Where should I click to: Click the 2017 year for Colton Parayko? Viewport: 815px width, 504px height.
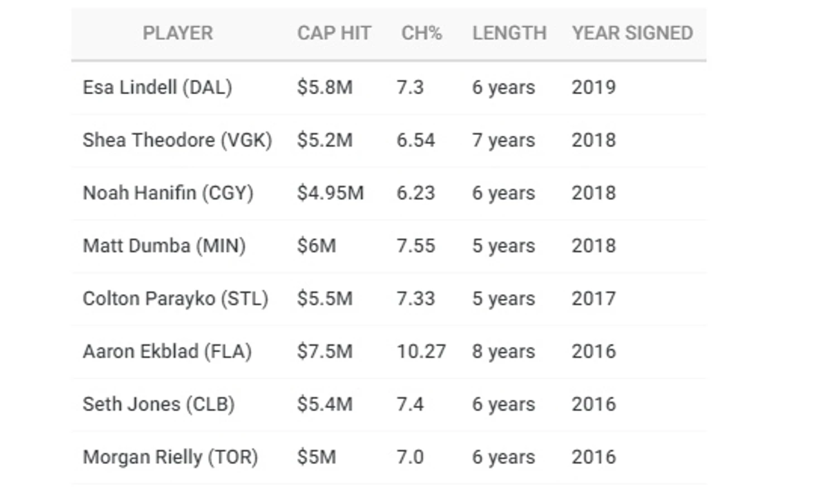coord(594,299)
